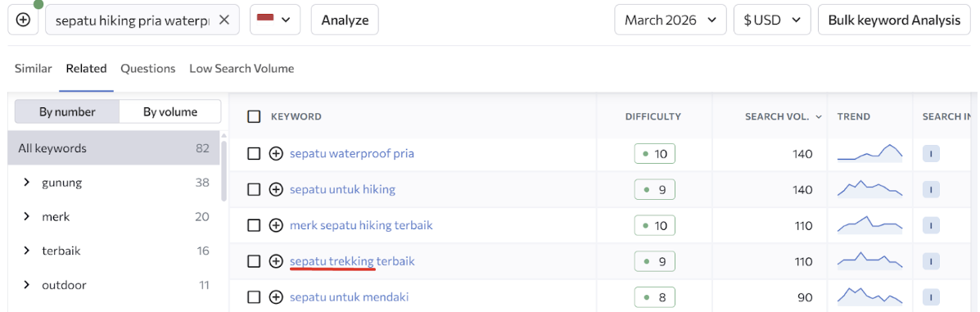Click search intent badge for sepatu trekking terbaik
The image size is (980, 312).
coord(931,261)
